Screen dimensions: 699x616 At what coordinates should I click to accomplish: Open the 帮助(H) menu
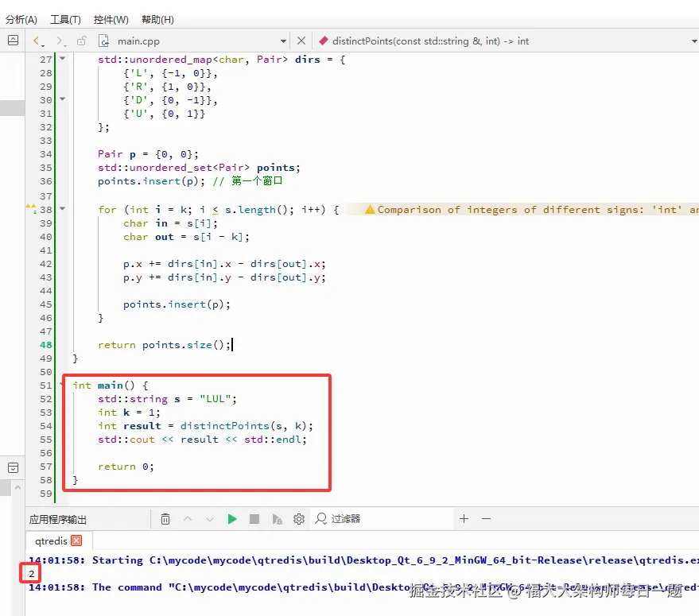pos(157,20)
